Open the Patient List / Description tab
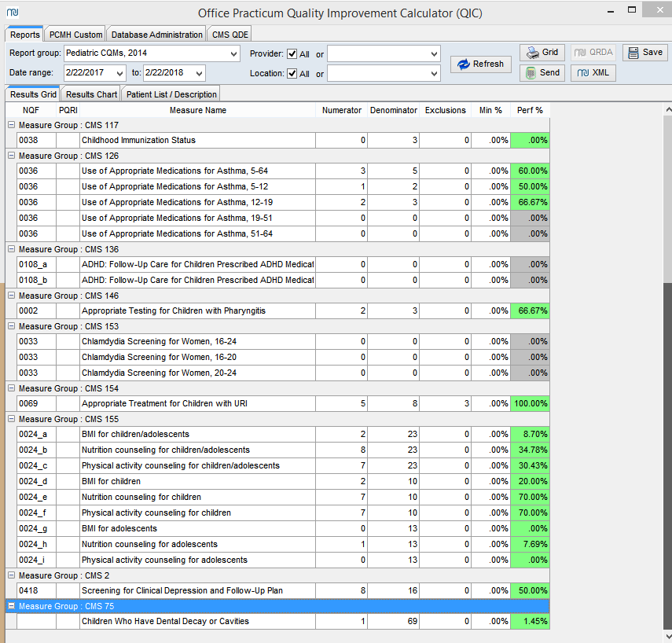The height and width of the screenshot is (643, 672). [x=171, y=94]
